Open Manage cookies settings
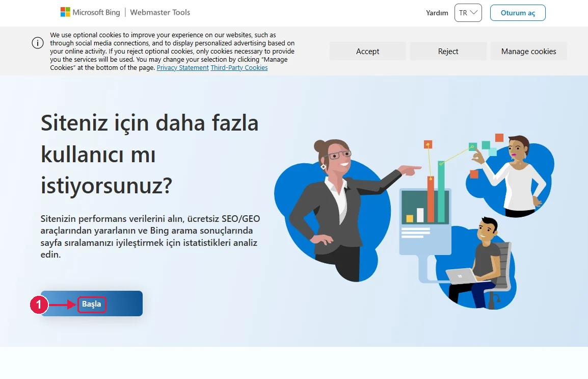 [x=529, y=52]
